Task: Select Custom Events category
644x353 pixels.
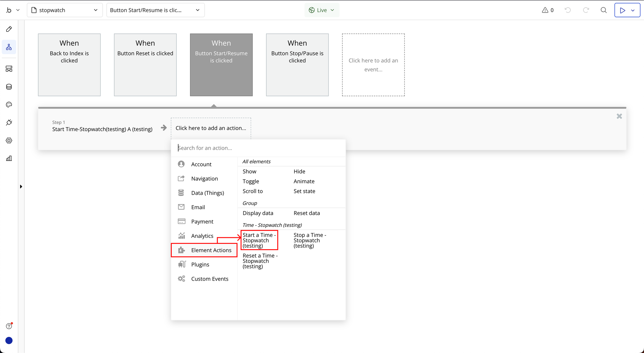Action: (209, 279)
